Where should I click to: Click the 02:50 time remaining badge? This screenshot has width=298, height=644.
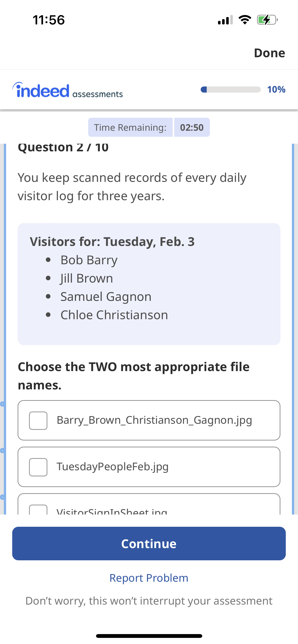click(x=192, y=127)
